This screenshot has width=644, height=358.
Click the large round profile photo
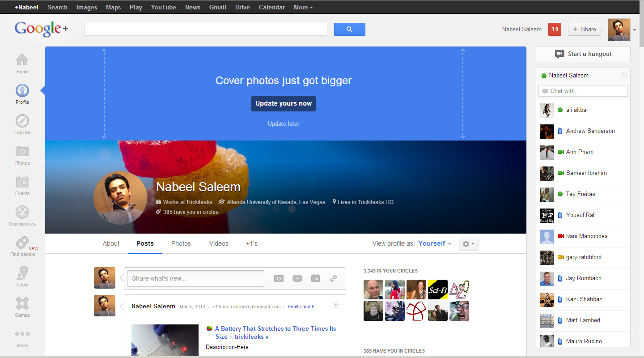coord(120,197)
